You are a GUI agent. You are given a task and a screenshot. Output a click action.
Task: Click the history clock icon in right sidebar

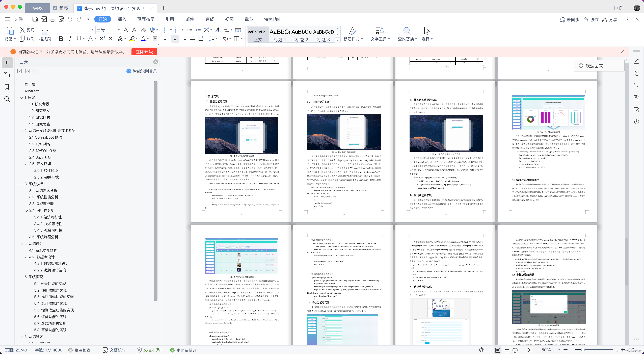click(636, 122)
